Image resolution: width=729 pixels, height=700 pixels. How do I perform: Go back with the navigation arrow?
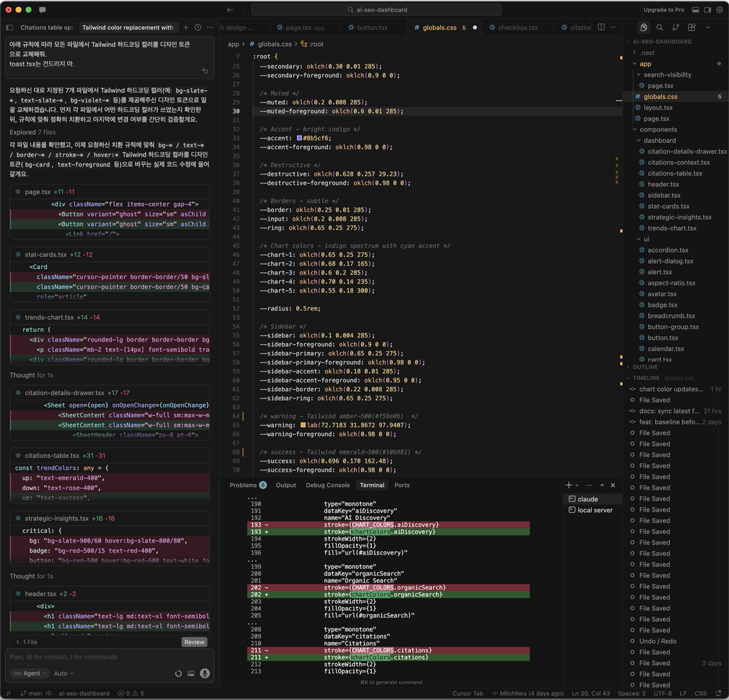tap(230, 9)
